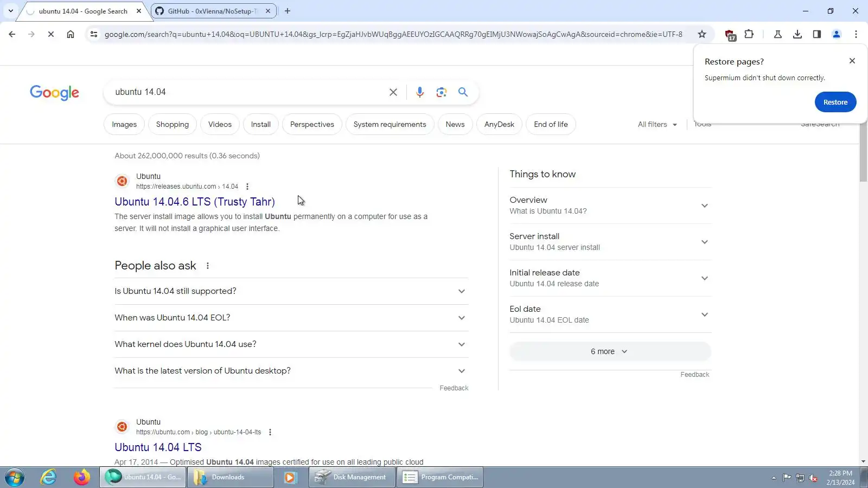
Task: Expand Initial release date section
Action: pyautogui.click(x=610, y=278)
